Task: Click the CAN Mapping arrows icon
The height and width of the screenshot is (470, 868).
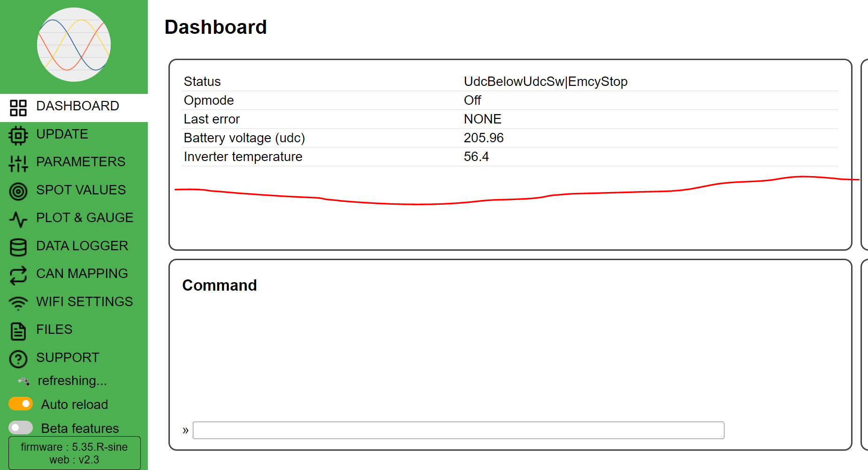Action: click(x=18, y=275)
